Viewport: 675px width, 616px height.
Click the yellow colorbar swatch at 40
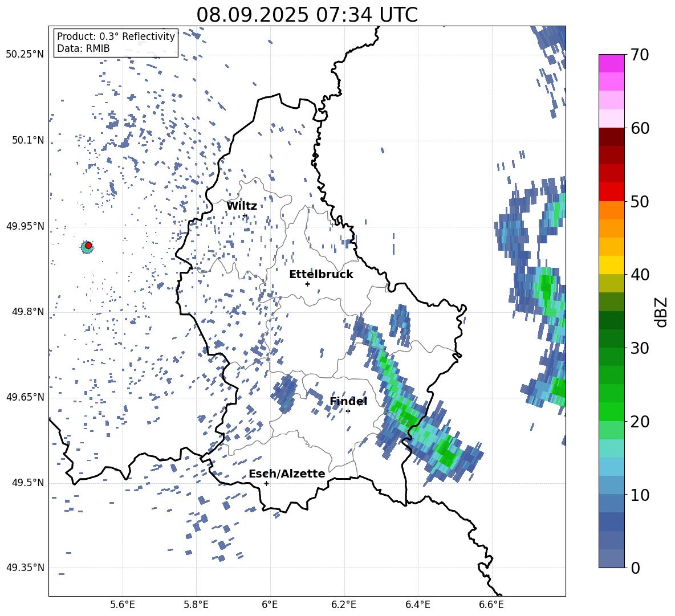611,265
